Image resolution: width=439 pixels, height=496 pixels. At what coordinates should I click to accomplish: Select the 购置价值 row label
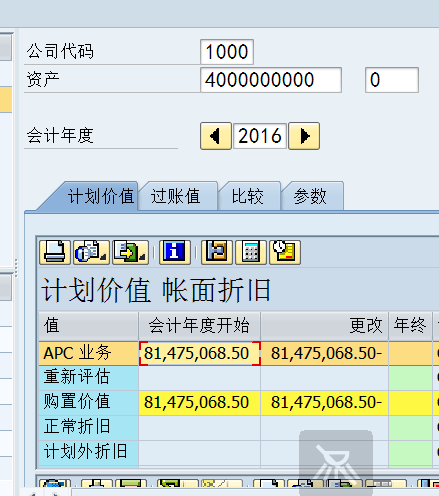pos(88,402)
